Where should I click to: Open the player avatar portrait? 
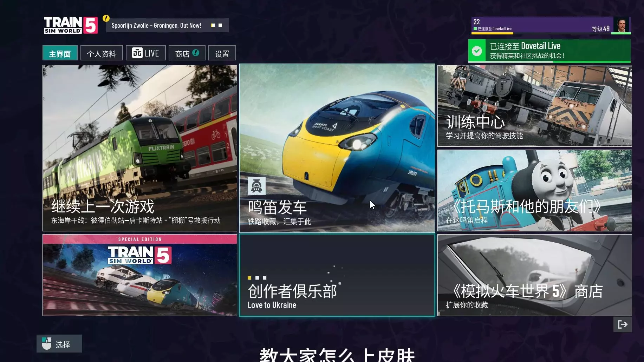click(x=621, y=25)
